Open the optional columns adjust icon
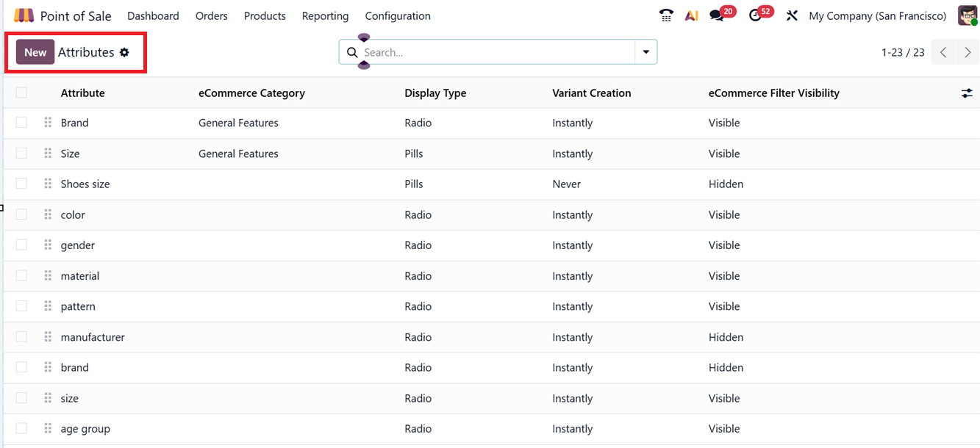This screenshot has height=448, width=980. tap(967, 93)
